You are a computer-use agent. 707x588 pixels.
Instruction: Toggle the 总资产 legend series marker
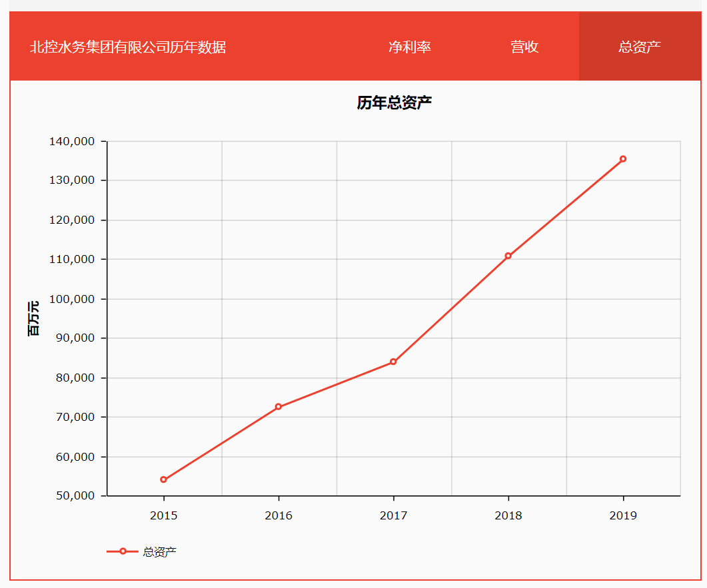[123, 551]
